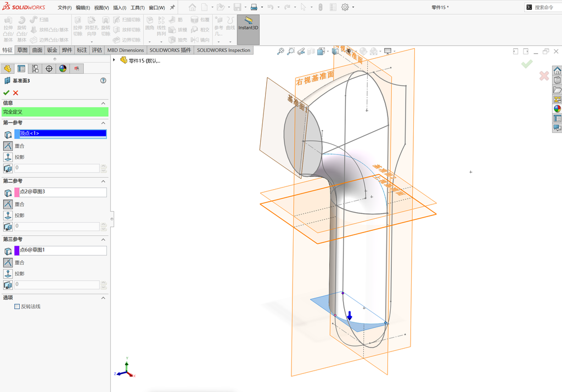Click the Save floppy disk icon
Viewport: 562px width, 392px height.
237,7
